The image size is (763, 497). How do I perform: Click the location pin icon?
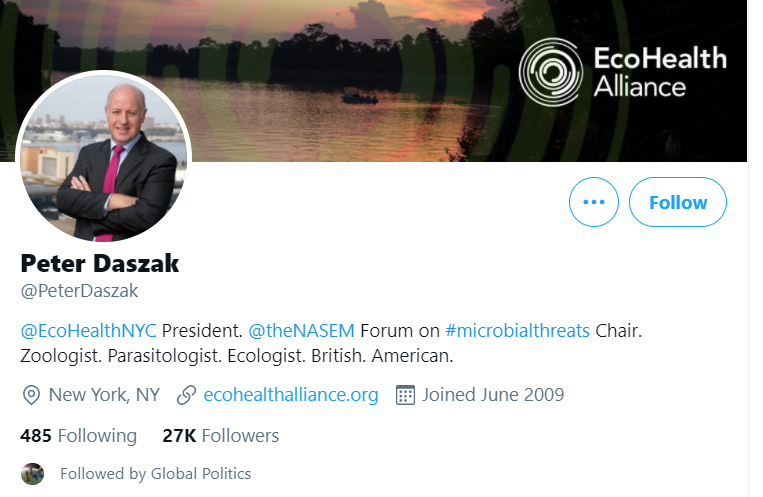(x=32, y=395)
